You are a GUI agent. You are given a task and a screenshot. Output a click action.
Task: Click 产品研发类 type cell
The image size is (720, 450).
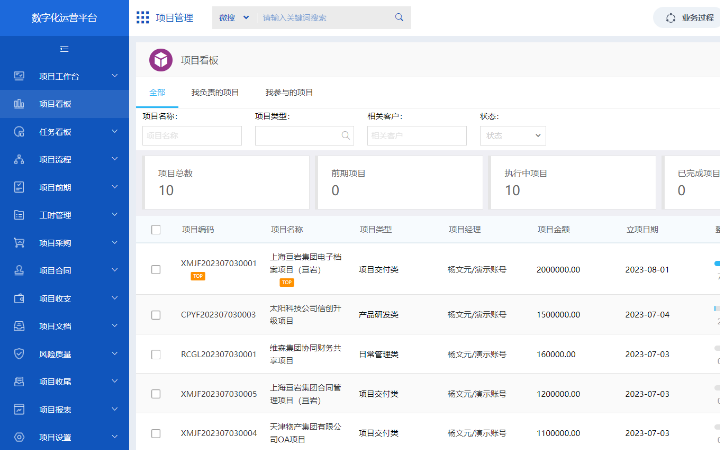[x=378, y=315]
